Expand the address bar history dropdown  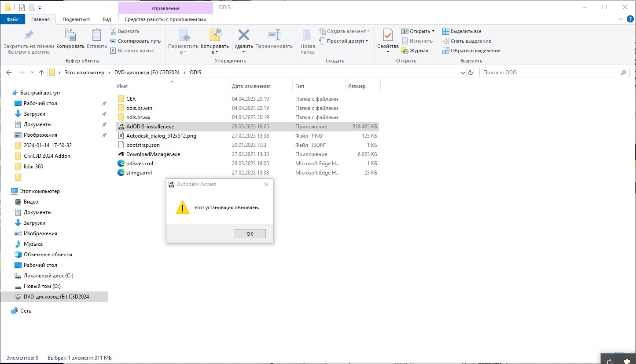click(x=463, y=73)
